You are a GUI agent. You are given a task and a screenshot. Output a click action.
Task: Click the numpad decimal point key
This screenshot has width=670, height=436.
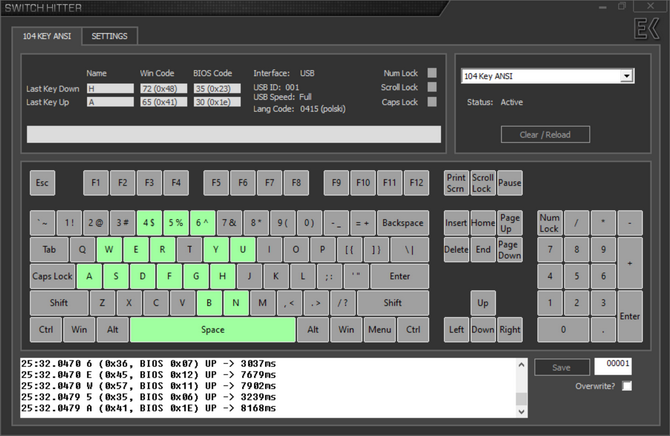point(603,330)
